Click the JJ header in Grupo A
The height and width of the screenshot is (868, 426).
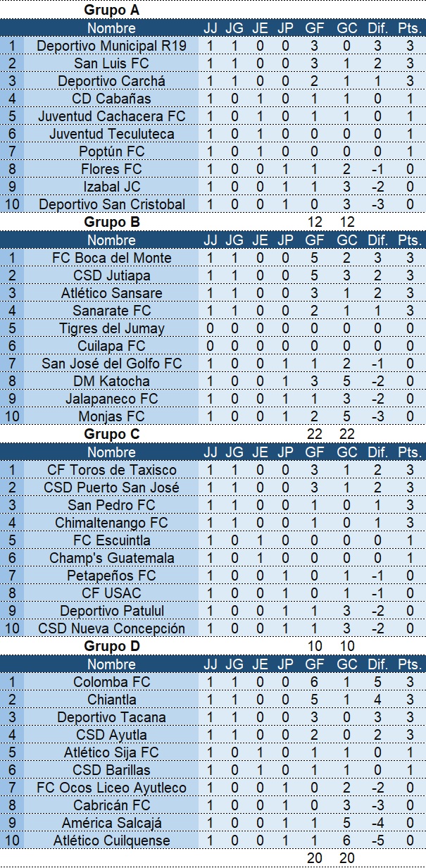(x=210, y=28)
